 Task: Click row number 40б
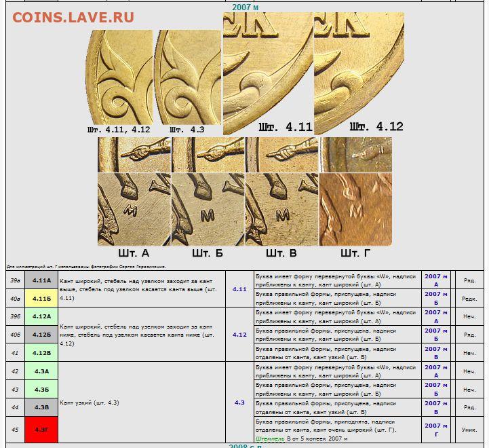coord(16,335)
